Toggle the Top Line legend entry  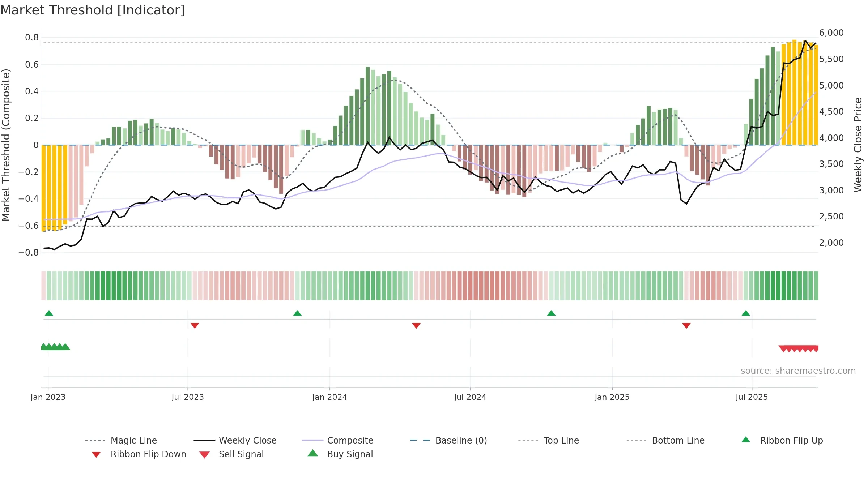point(549,440)
